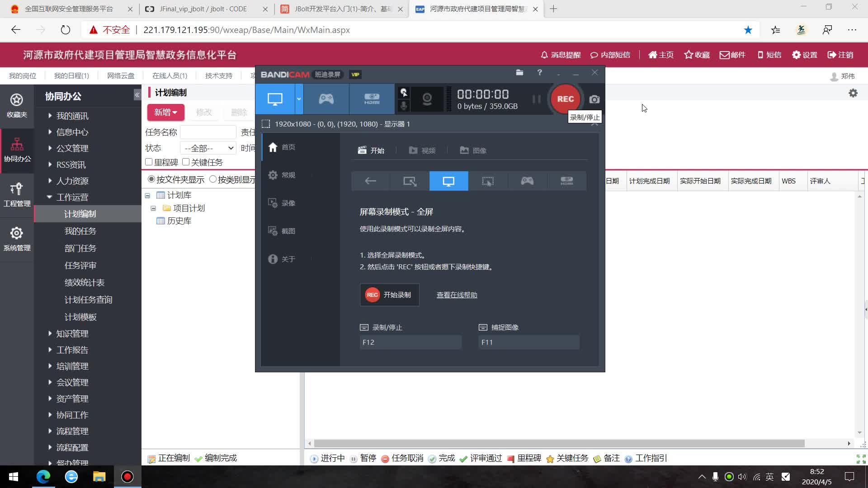Open 工程管理 sidebar module
Screen dimensions: 868x488
pyautogui.click(x=17, y=195)
